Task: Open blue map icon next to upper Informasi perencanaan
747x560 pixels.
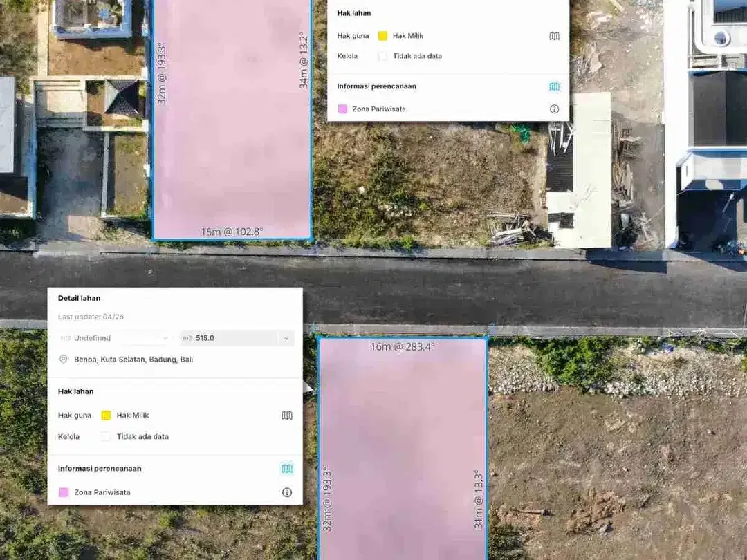Action: 554,86
